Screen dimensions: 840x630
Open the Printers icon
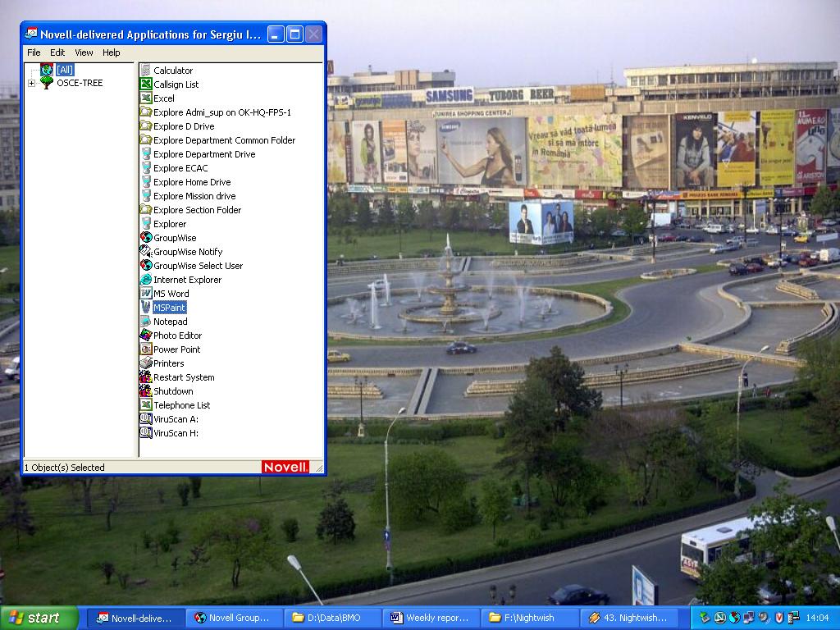[x=146, y=363]
